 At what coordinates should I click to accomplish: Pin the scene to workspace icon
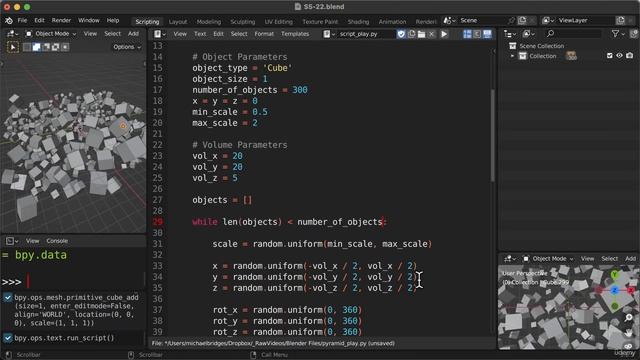click(x=512, y=20)
